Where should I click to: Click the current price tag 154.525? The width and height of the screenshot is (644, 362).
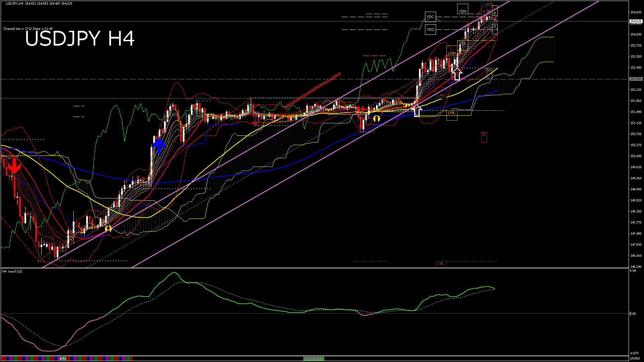pos(636,21)
